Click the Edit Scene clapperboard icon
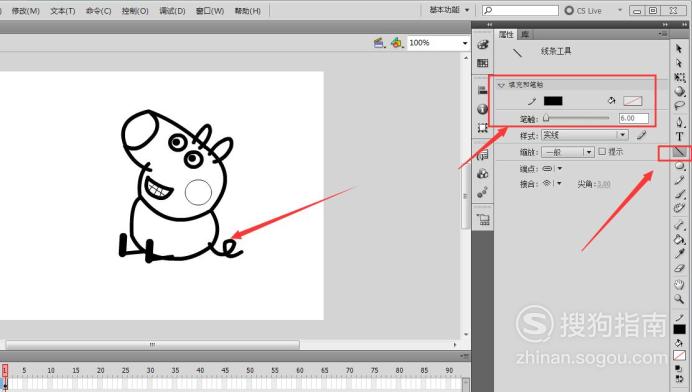This screenshot has width=692, height=392. pos(379,43)
